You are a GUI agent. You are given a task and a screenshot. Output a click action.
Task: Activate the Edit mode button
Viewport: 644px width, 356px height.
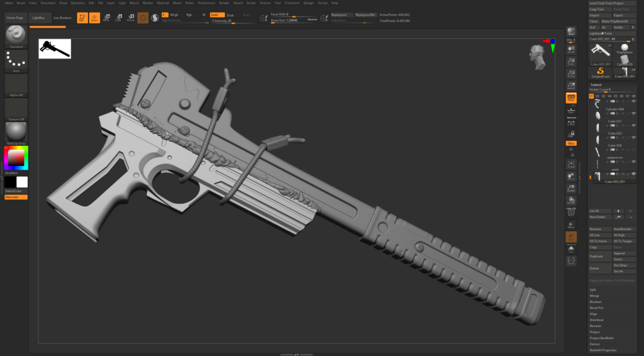pos(82,18)
